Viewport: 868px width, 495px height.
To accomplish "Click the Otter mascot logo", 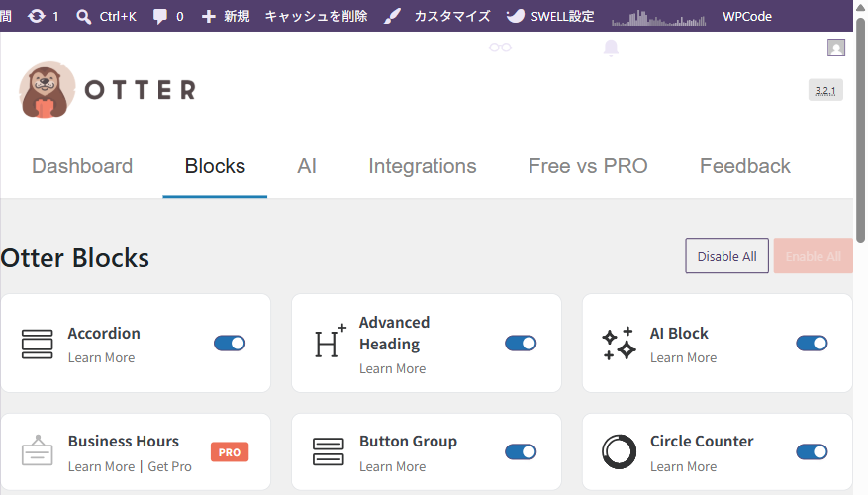I will tap(47, 90).
